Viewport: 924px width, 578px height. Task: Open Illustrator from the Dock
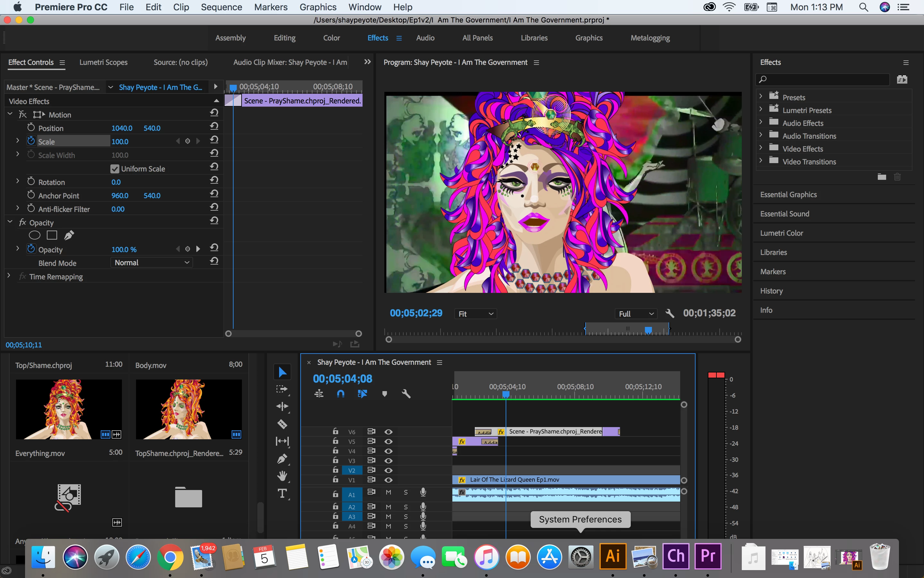[612, 556]
